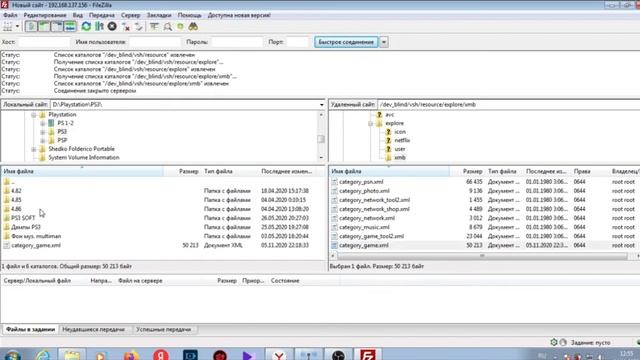Toggle local directory tree display
The image size is (640, 360).
point(44,27)
